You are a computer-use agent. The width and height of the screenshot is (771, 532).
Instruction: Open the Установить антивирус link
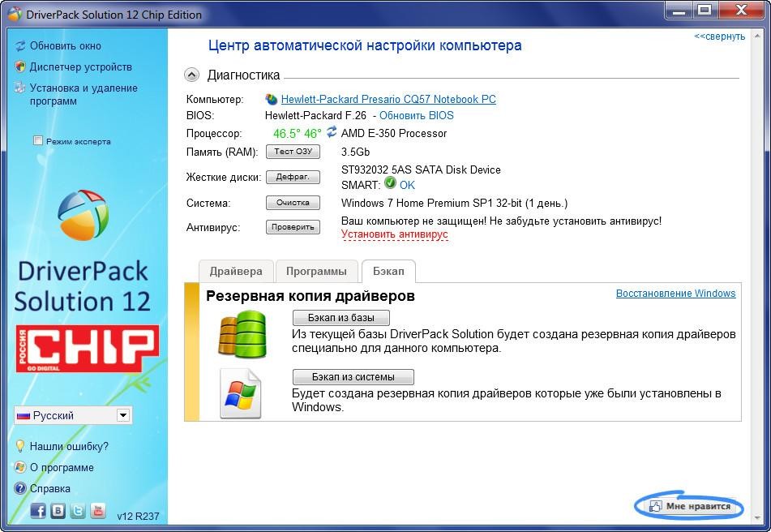pyautogui.click(x=394, y=234)
